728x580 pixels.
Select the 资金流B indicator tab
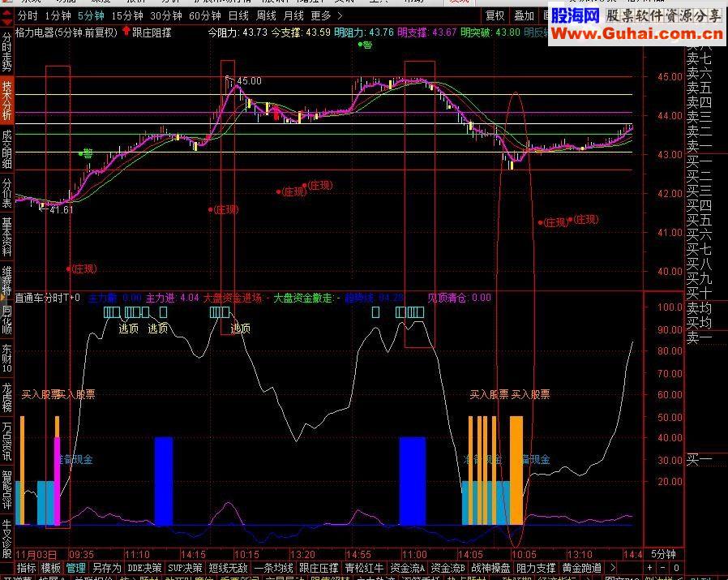(x=448, y=568)
